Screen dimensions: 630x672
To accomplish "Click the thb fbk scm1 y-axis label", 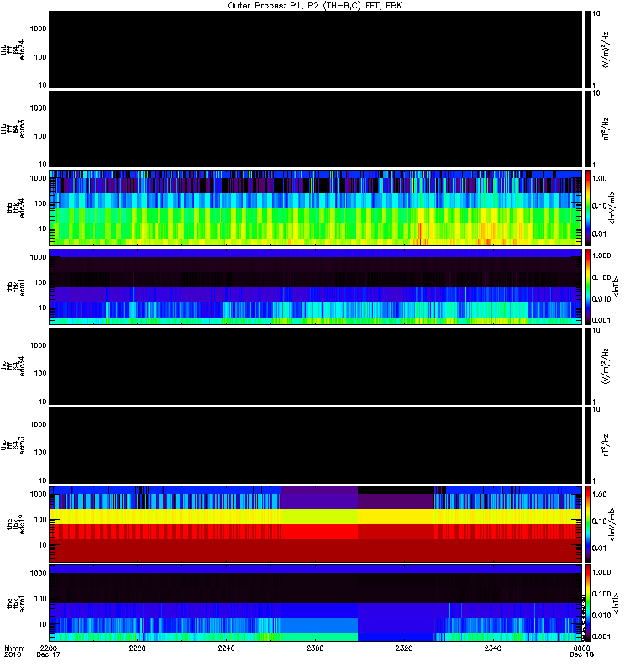I will [x=16, y=286].
